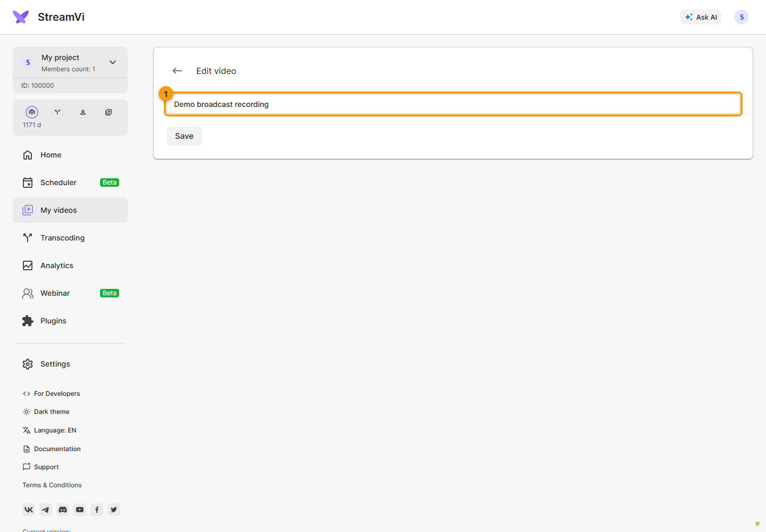Click the transcoding split-arrow quota icon
The height and width of the screenshot is (532, 766).
tap(57, 112)
